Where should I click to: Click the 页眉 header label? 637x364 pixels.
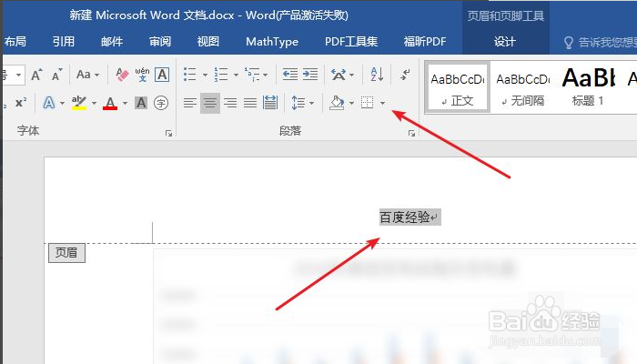pos(66,253)
